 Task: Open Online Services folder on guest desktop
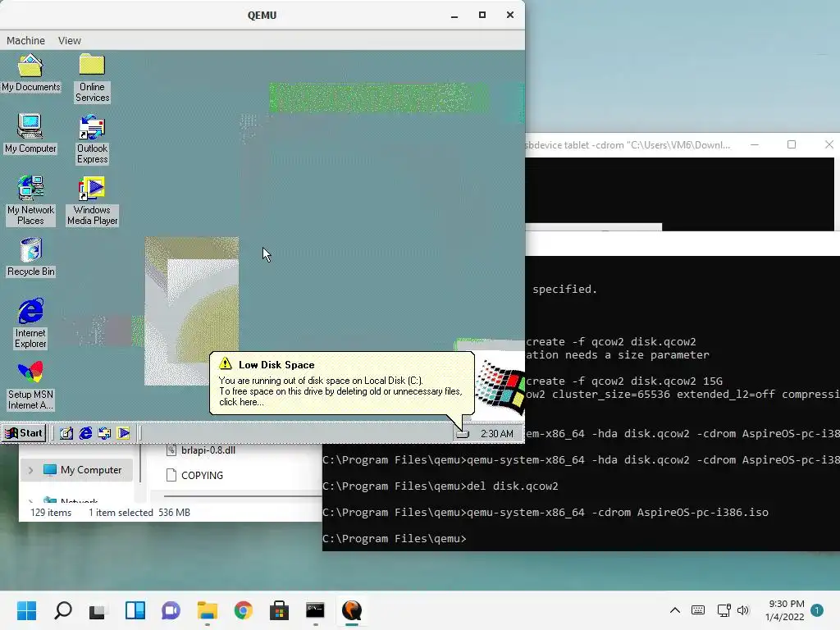tap(92, 78)
